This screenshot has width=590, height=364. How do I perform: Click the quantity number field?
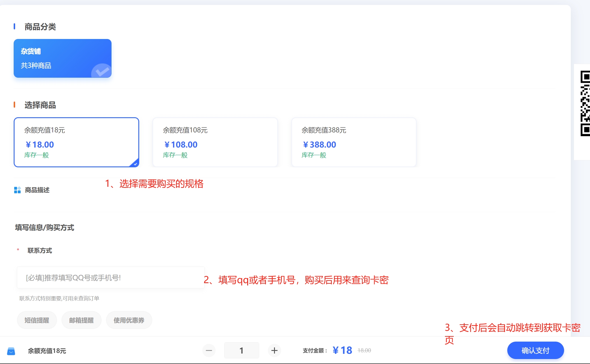coord(241,350)
